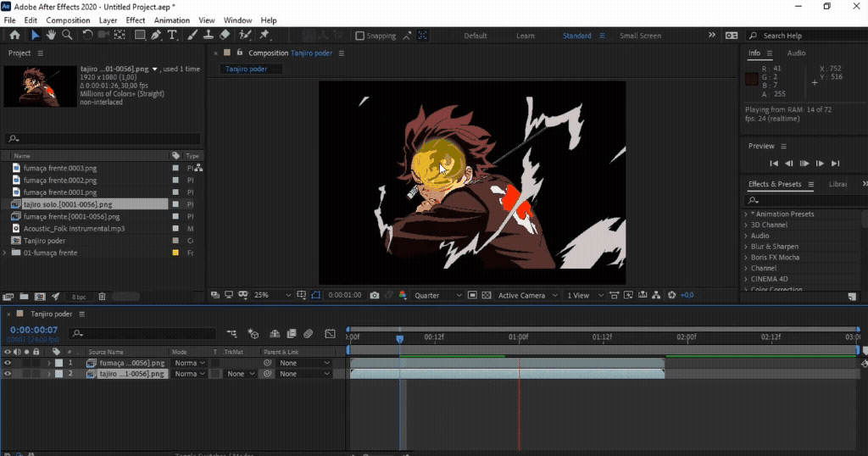Image resolution: width=868 pixels, height=456 pixels.
Task: Select the Brush tool
Action: click(192, 36)
